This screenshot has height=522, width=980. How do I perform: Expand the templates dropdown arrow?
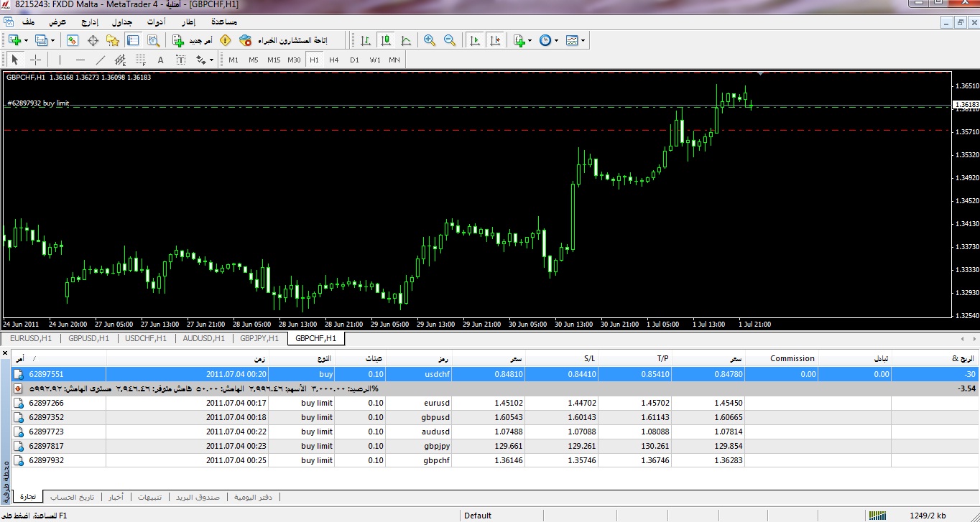coord(583,41)
